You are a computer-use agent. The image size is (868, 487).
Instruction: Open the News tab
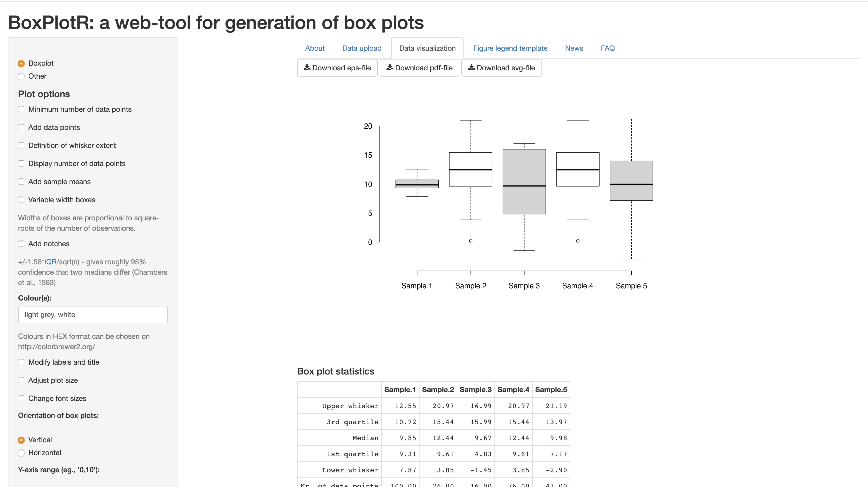point(574,48)
